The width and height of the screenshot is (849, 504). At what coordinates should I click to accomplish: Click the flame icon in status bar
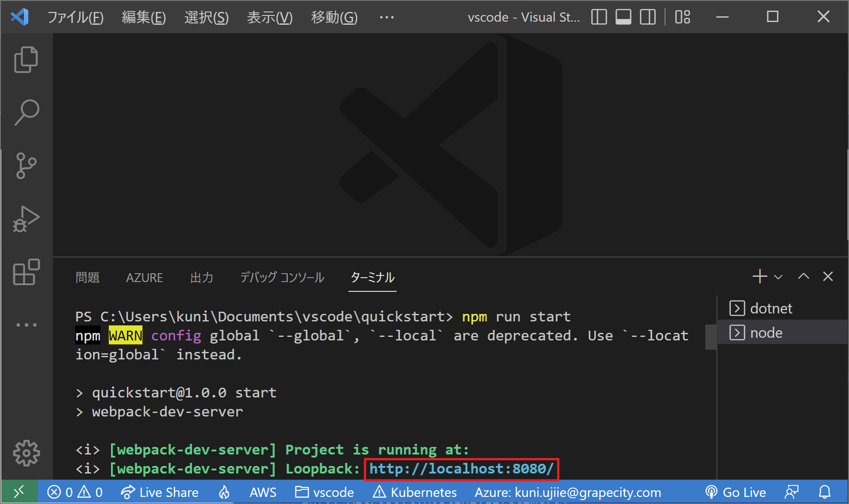tap(224, 492)
